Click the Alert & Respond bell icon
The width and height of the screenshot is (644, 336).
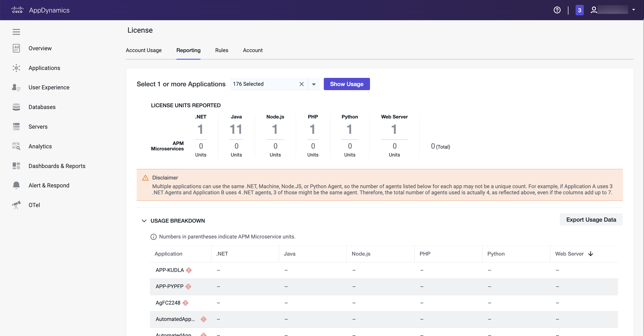coord(16,185)
